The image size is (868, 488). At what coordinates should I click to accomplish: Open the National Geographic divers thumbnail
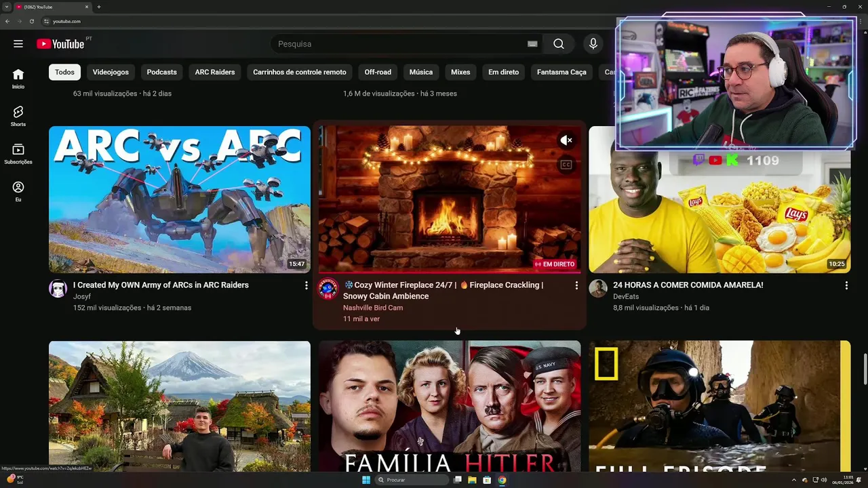point(719,406)
